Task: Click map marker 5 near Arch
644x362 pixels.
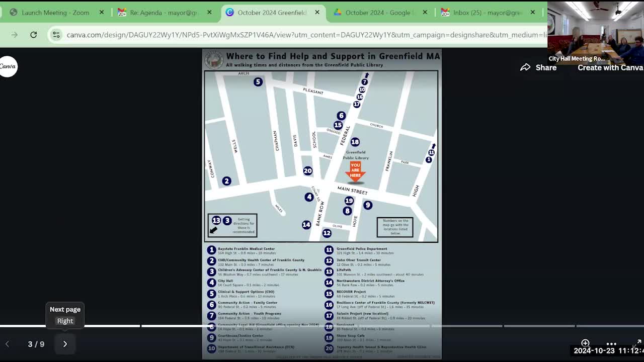Action: click(258, 81)
